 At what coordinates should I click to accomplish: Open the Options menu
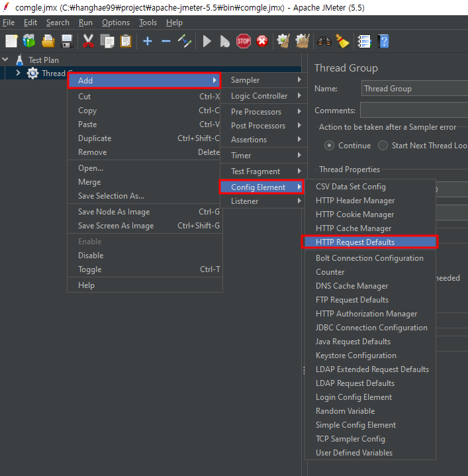click(116, 23)
